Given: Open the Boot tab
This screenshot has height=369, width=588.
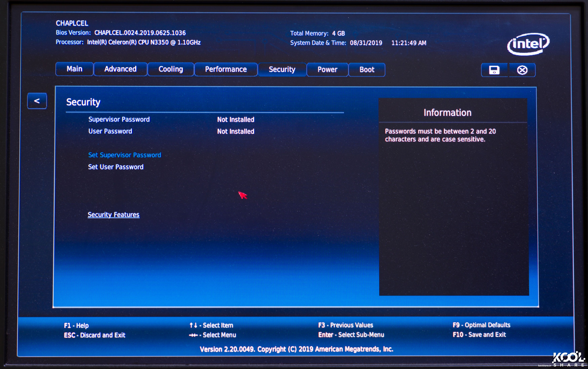Looking at the screenshot, I should click(367, 70).
